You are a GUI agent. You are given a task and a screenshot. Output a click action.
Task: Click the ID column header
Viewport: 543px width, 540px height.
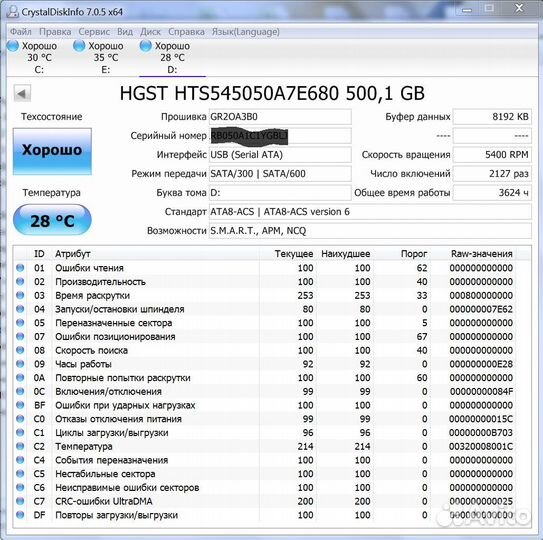pyautogui.click(x=39, y=254)
